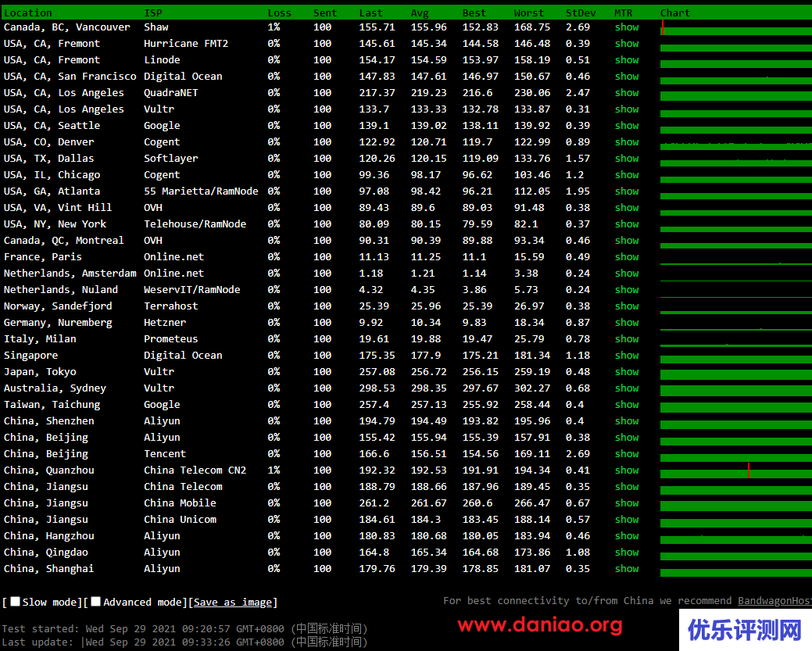The height and width of the screenshot is (651, 812).
Task: Click the 'France, Paris' location cell
Action: 42,257
